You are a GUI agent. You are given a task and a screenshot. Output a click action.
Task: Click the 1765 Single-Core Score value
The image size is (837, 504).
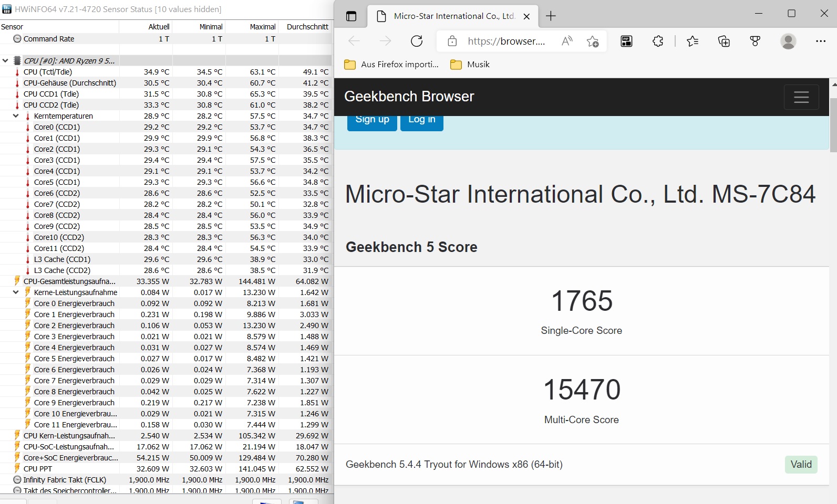coord(582,301)
